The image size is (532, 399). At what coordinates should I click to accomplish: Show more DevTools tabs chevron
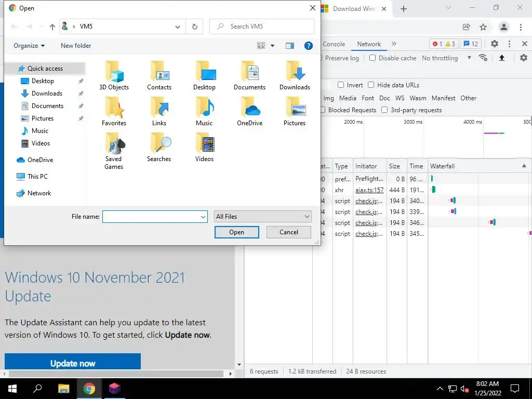point(394,44)
